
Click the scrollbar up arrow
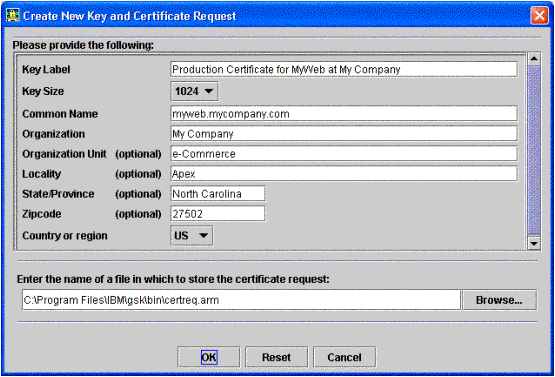pos(534,59)
